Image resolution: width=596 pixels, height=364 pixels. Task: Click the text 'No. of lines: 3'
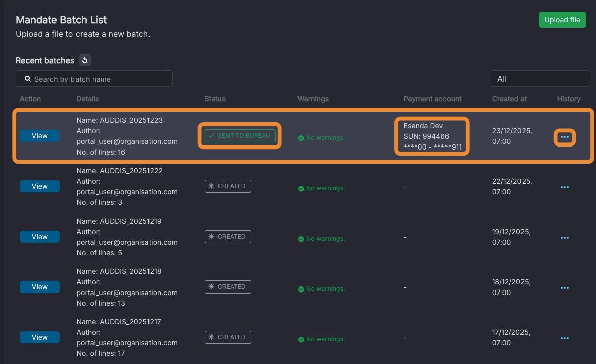[x=99, y=202]
